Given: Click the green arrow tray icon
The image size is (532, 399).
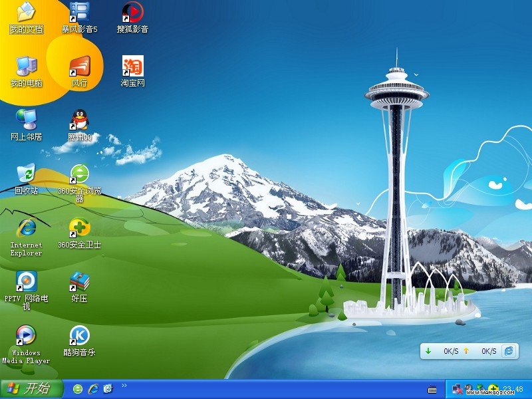Looking at the screenshot, I should (480, 388).
